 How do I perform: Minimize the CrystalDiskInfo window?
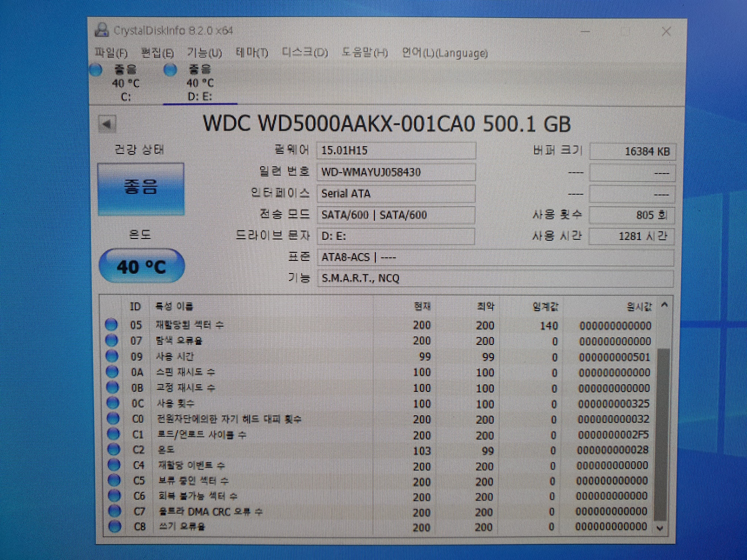(x=585, y=32)
